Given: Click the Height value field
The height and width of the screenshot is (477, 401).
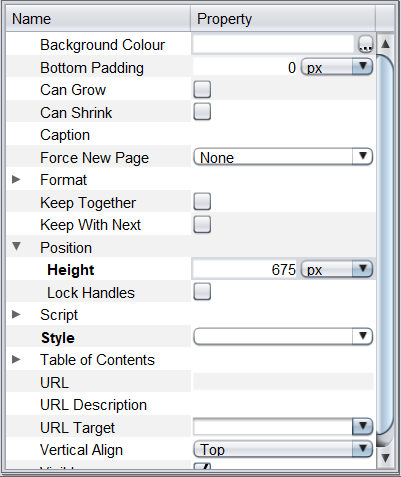Looking at the screenshot, I should 245,269.
